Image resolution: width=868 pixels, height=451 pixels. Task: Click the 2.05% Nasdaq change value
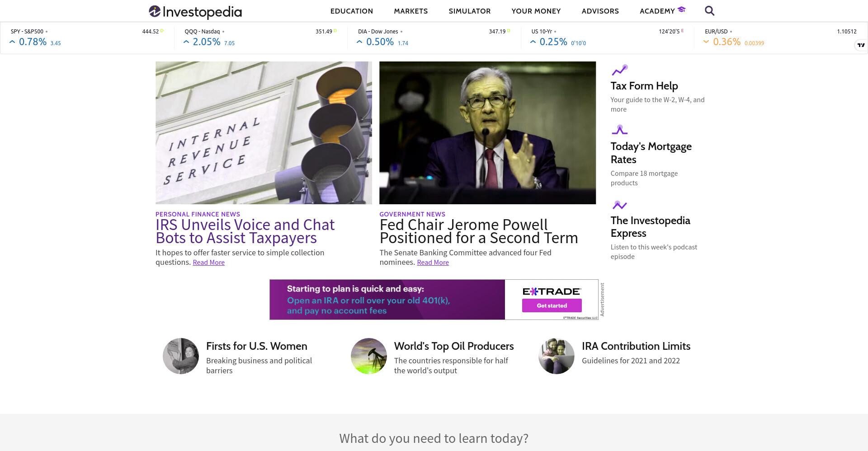coord(207,42)
